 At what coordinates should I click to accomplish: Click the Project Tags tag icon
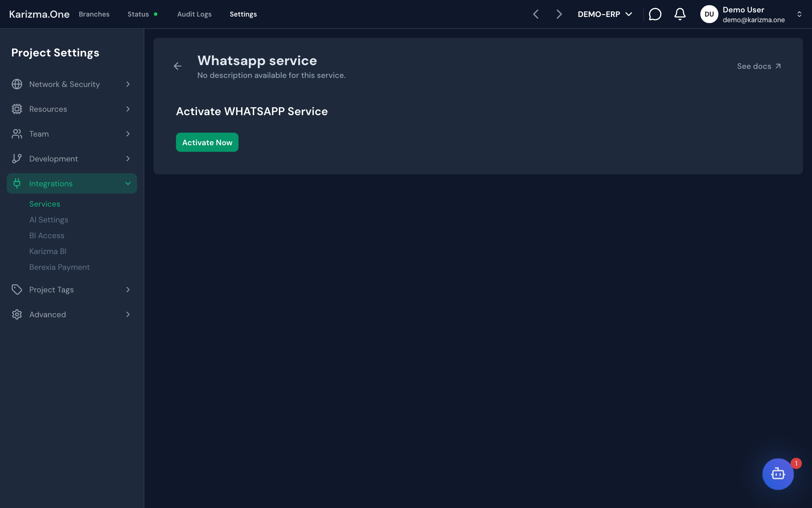(17, 290)
